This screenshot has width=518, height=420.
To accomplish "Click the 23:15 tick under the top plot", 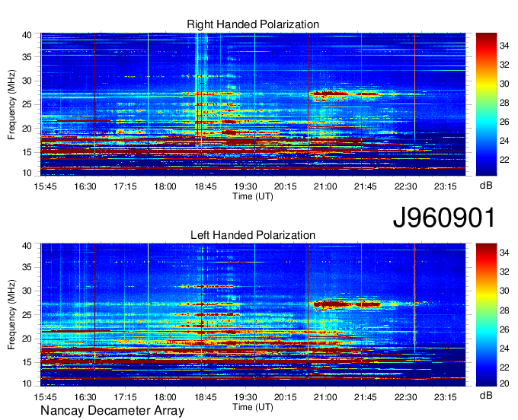I will (446, 186).
